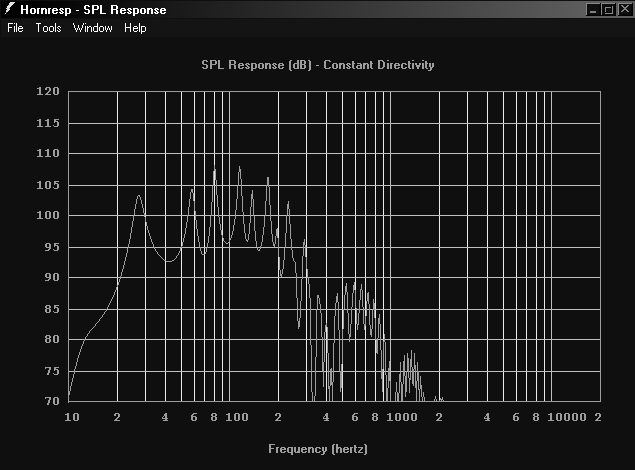Viewport: 635px width, 470px height.
Task: Minimize the Hornresp window
Action: [593, 9]
